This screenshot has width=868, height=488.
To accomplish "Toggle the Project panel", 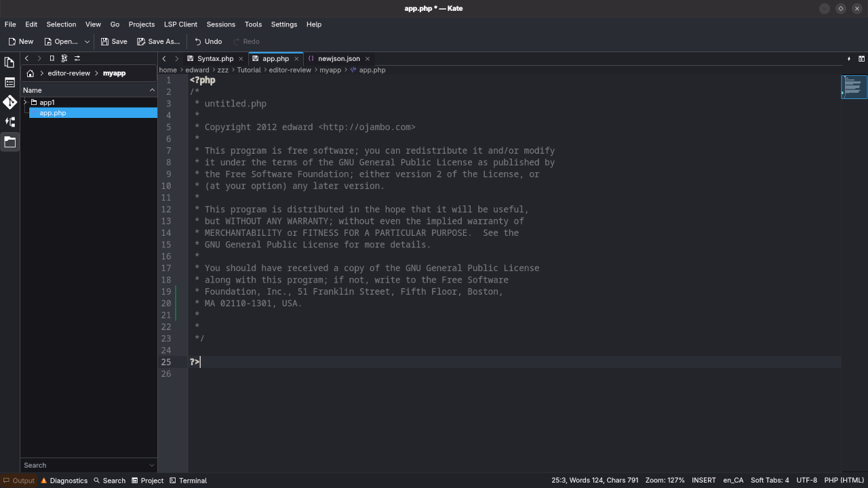I will pos(148,481).
